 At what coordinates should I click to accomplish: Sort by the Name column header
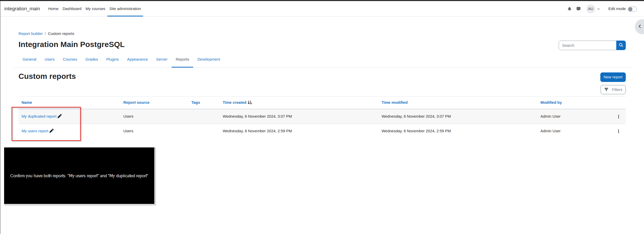pyautogui.click(x=27, y=102)
